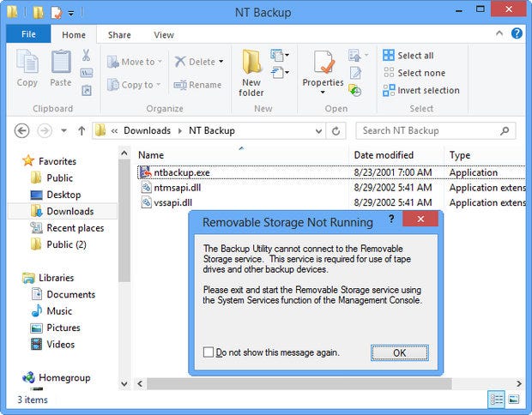The height and width of the screenshot is (415, 532).
Task: Select the vssapi.dll file
Action: click(x=331, y=202)
